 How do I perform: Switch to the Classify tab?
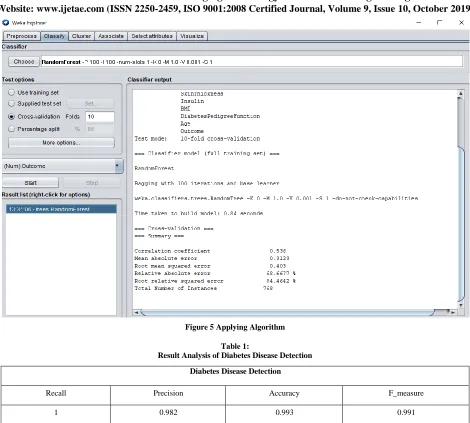point(54,36)
